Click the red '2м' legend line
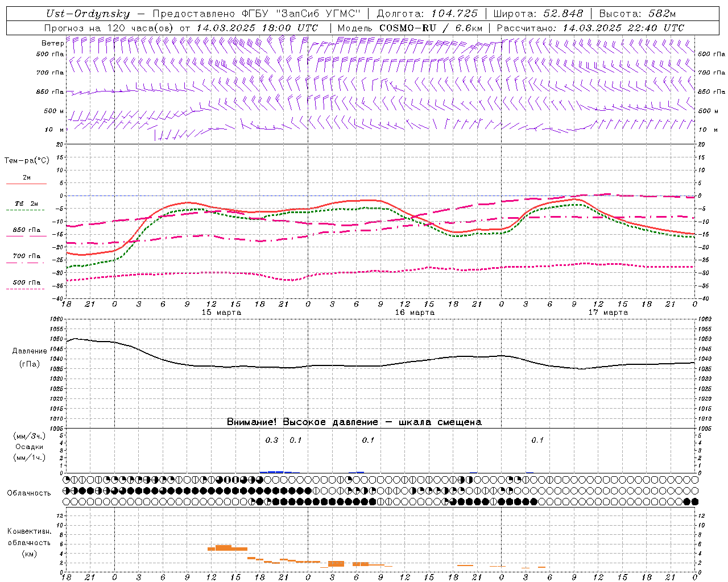728x582 pixels. click(x=26, y=184)
